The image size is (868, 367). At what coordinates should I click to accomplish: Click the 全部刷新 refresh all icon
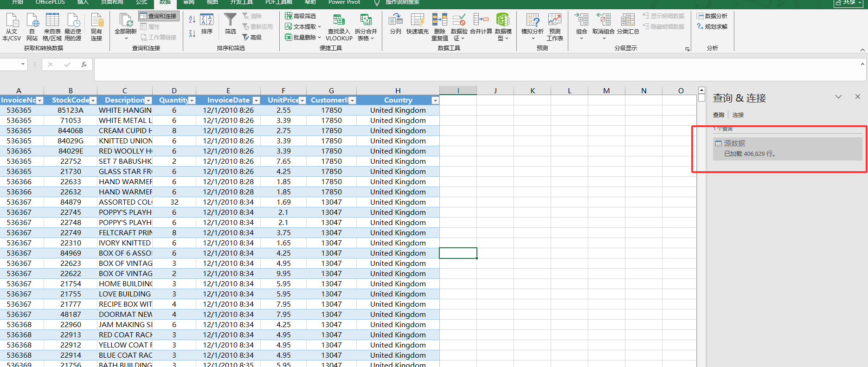tap(126, 27)
